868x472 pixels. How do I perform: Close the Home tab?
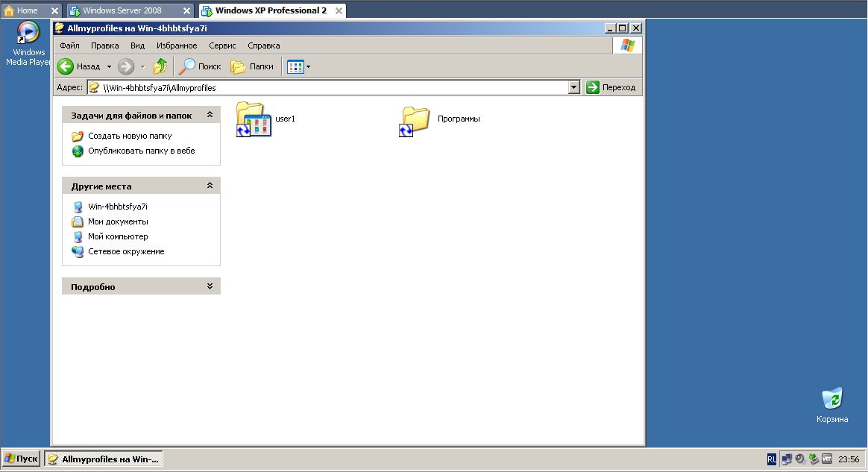coord(54,10)
